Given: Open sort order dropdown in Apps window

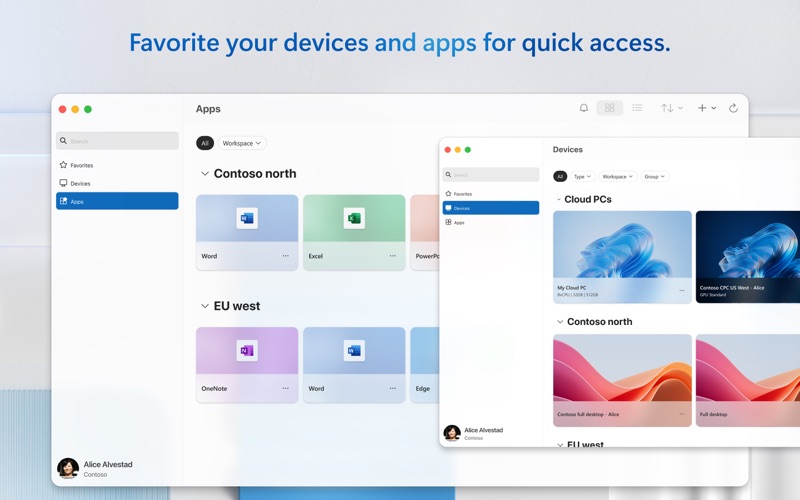Looking at the screenshot, I should (x=671, y=108).
